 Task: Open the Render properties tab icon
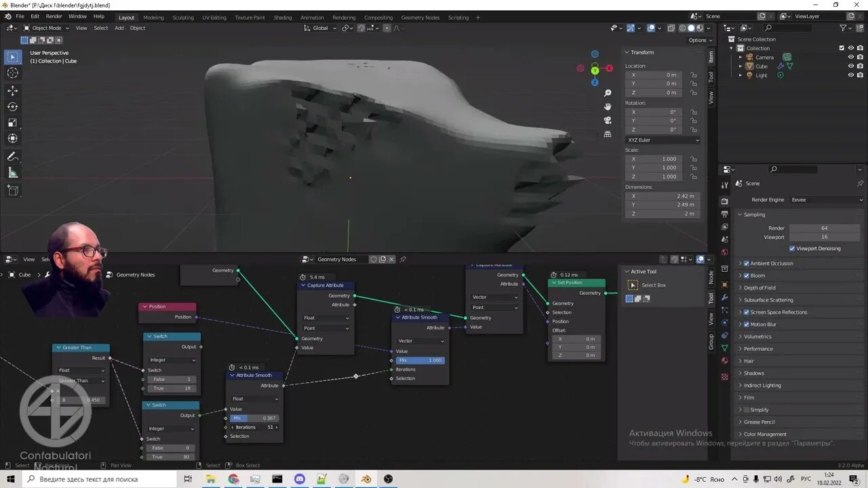click(724, 201)
